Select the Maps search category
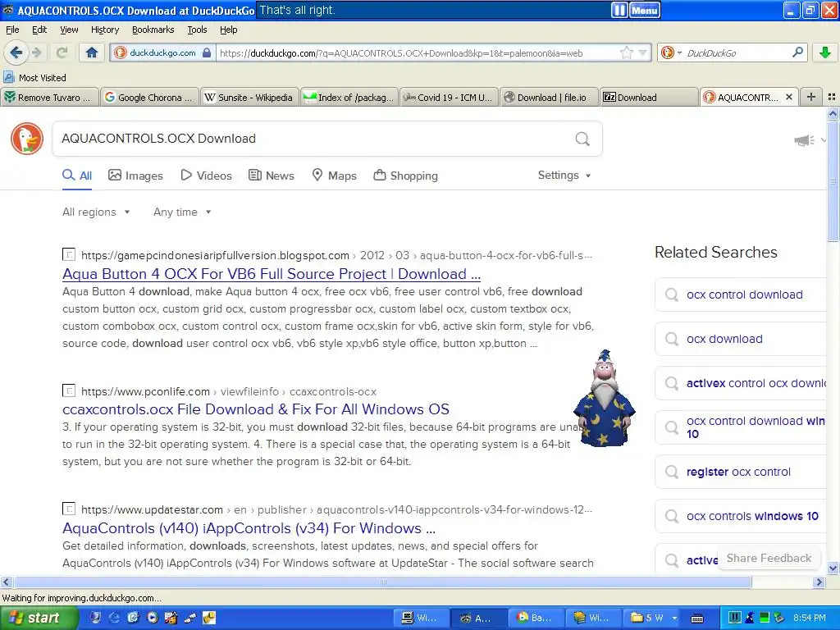Image resolution: width=840 pixels, height=630 pixels. pyautogui.click(x=335, y=176)
